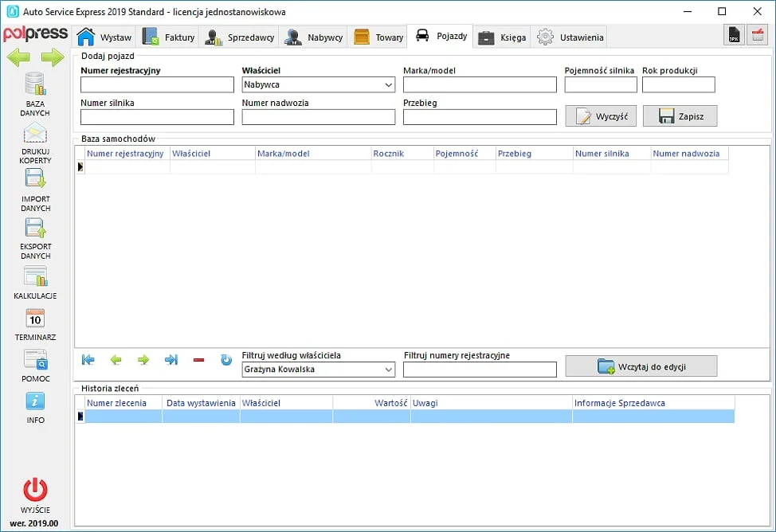
Task: Switch to the Faktury tab
Action: click(x=169, y=37)
